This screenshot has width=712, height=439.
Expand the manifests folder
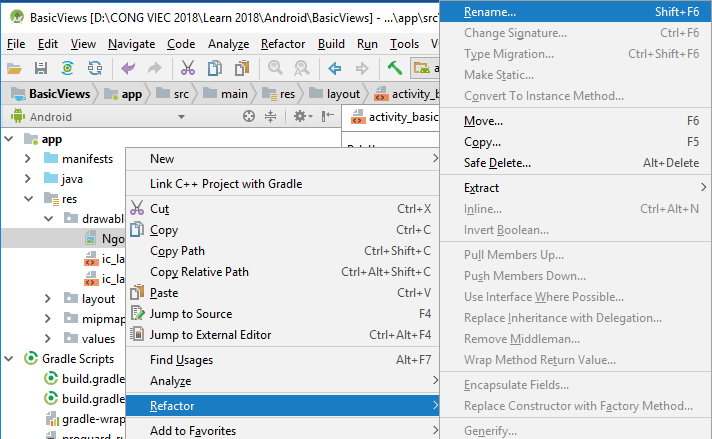[28, 158]
